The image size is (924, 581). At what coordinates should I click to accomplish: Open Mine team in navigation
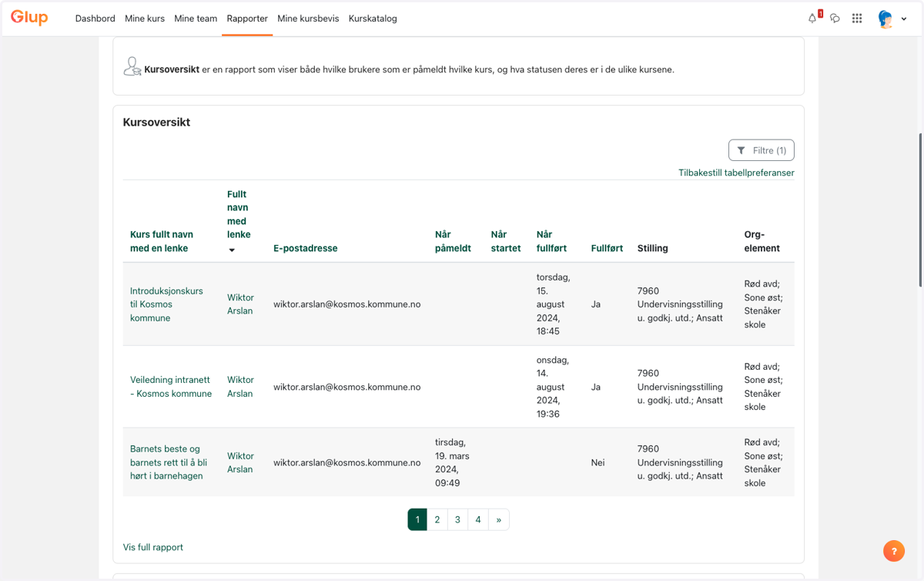[196, 18]
